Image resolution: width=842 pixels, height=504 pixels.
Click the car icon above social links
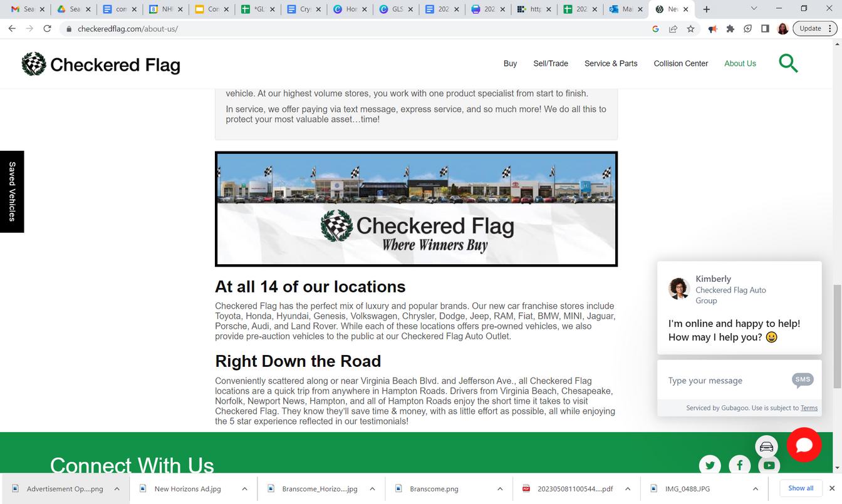[766, 446]
